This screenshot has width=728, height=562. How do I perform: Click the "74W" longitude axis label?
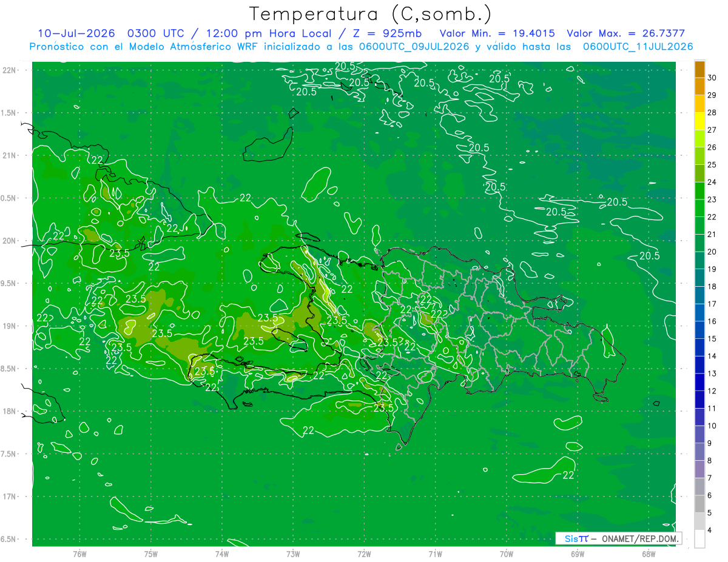pyautogui.click(x=222, y=554)
